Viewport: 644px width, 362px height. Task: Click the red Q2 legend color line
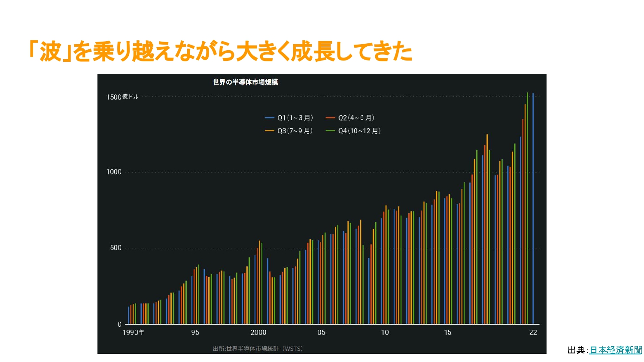tap(330, 118)
